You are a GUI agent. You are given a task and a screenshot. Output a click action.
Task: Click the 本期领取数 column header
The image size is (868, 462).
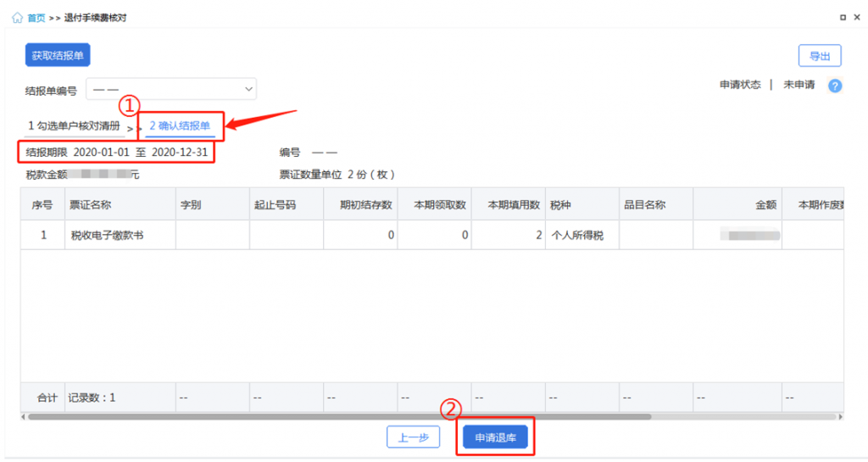tap(435, 204)
